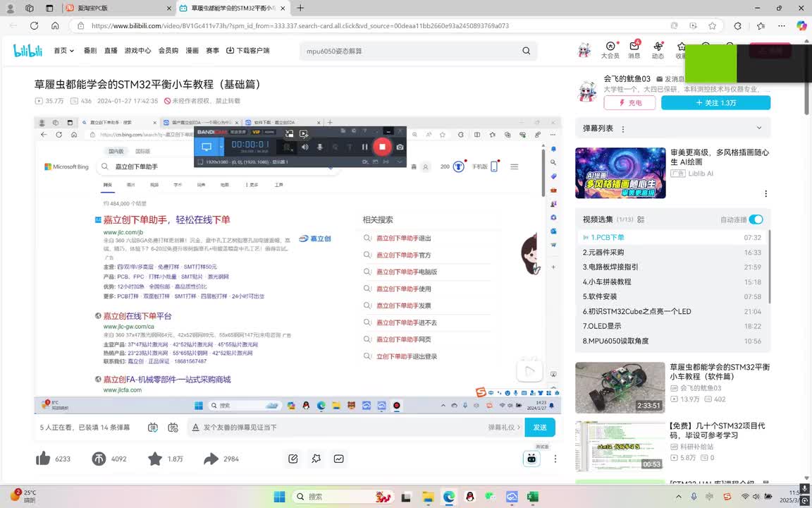Viewport: 812px width, 508px height.
Task: Open the 首页 dropdown in bilibili nav
Action: [63, 50]
